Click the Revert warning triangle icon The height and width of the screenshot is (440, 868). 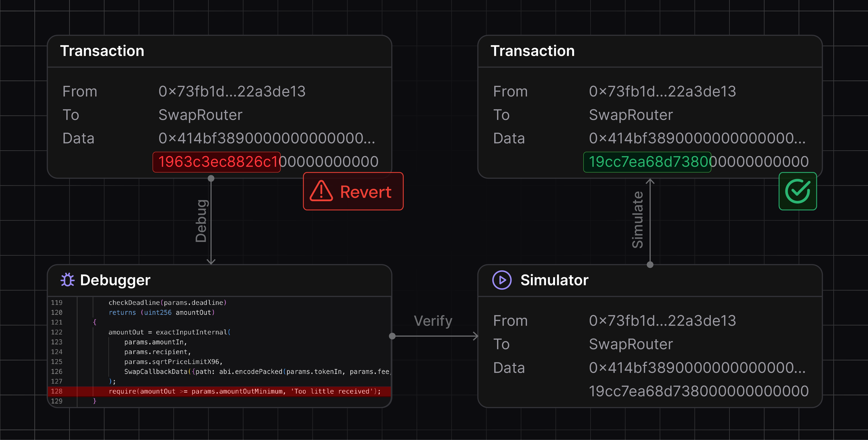click(x=321, y=191)
